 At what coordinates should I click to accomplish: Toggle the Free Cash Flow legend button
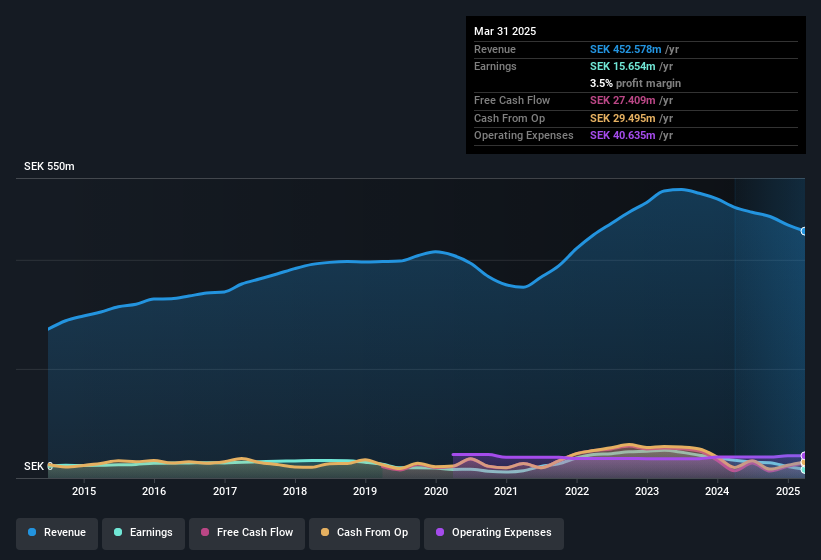click(x=247, y=533)
